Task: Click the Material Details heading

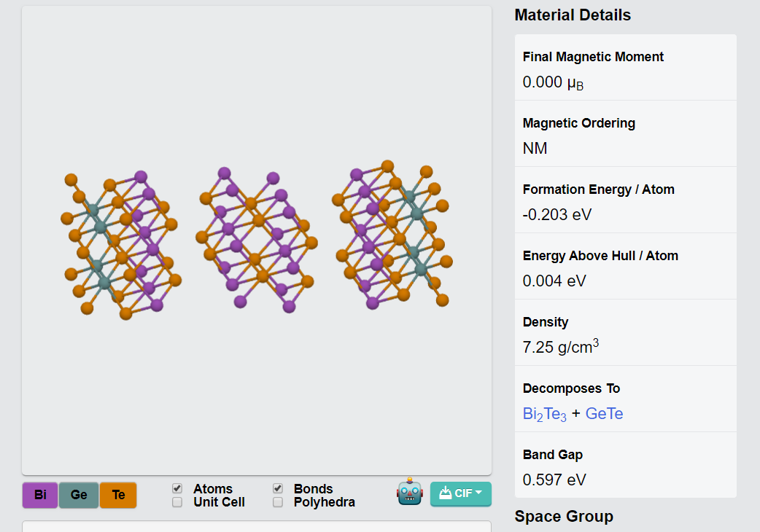Action: [x=573, y=15]
